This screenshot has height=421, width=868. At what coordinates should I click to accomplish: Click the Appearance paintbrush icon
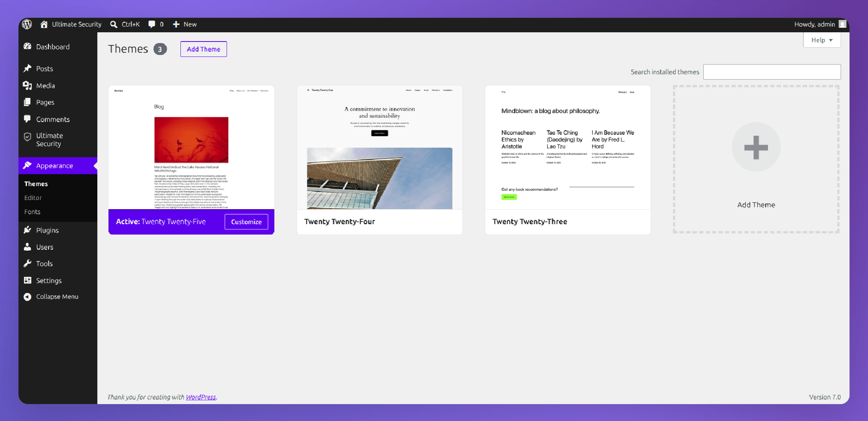click(27, 165)
